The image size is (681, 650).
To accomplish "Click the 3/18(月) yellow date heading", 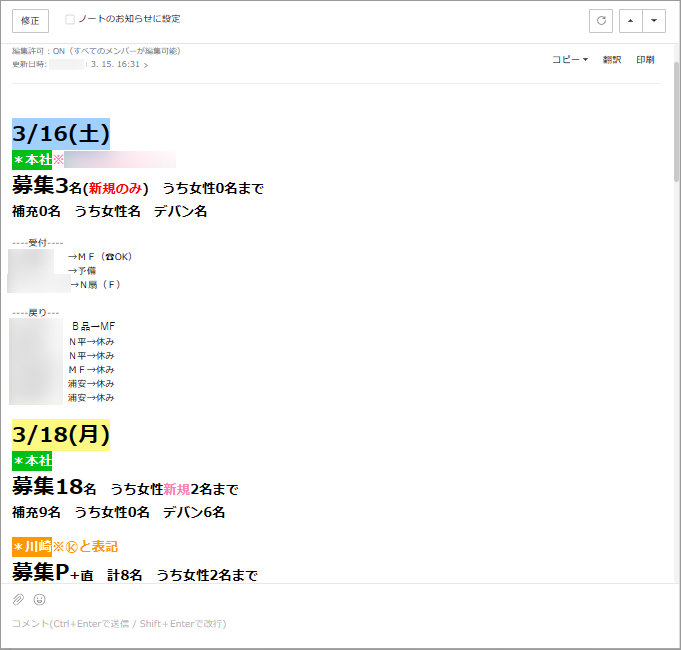I will click(x=61, y=434).
